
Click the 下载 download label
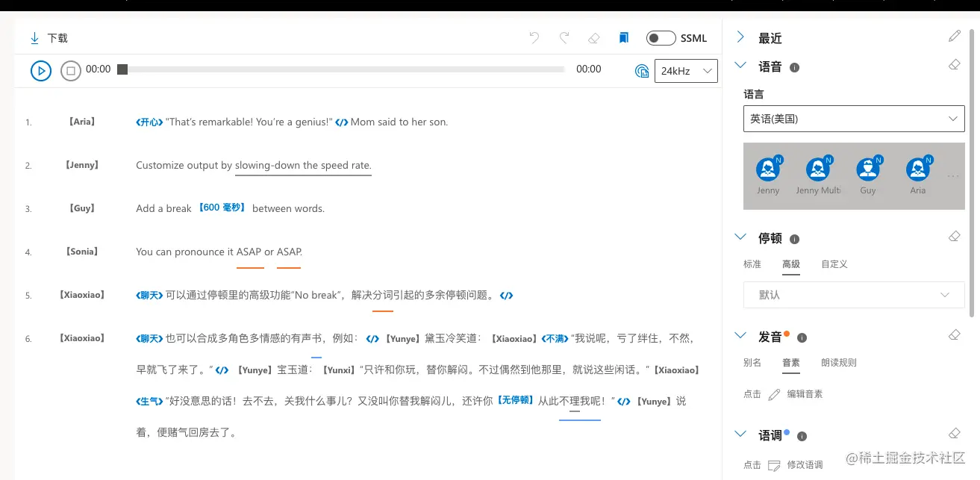[x=57, y=38]
